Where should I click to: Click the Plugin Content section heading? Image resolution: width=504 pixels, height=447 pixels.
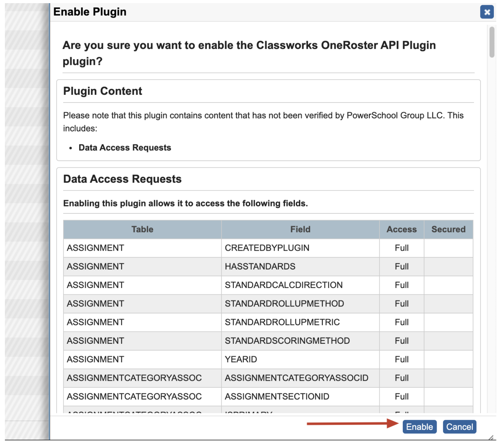103,91
